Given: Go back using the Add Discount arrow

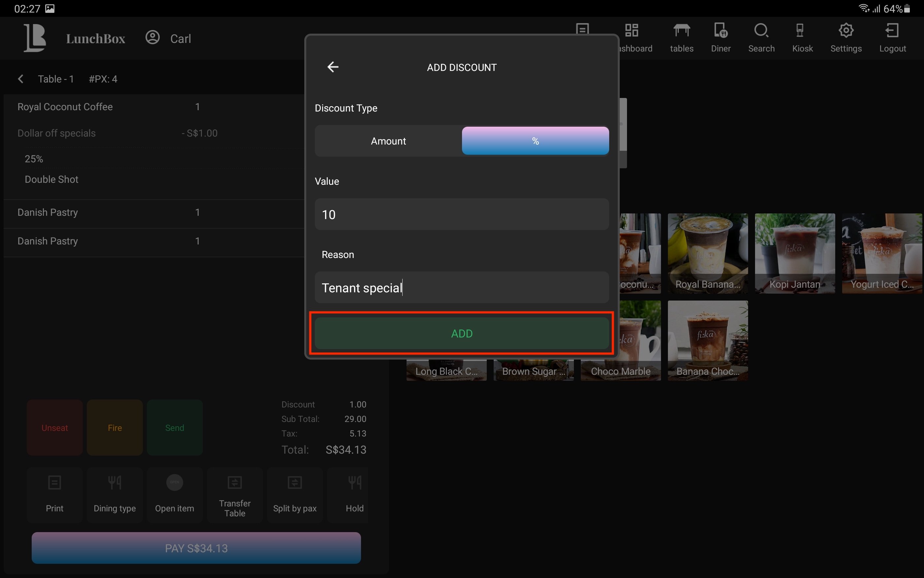Looking at the screenshot, I should [333, 67].
